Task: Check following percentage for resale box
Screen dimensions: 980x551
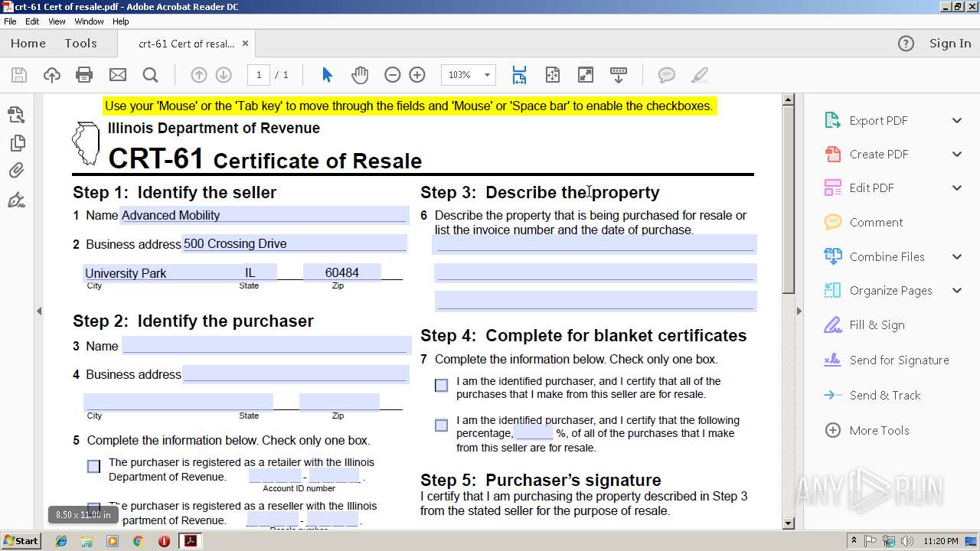Action: pyautogui.click(x=441, y=425)
